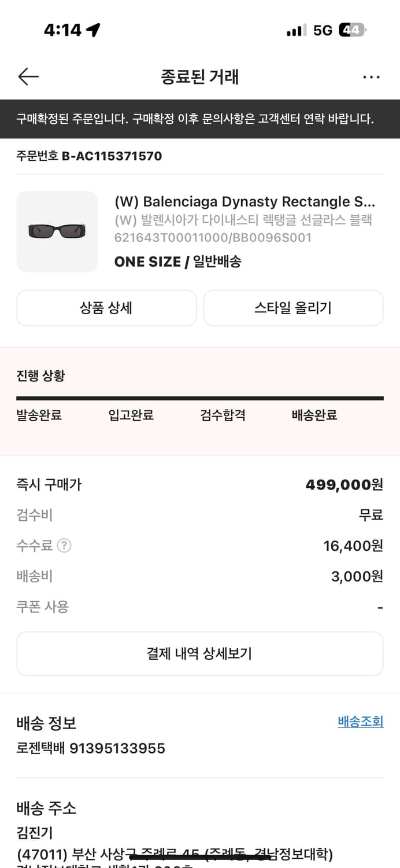Select the truncated product title
The image size is (400, 868).
[245, 201]
